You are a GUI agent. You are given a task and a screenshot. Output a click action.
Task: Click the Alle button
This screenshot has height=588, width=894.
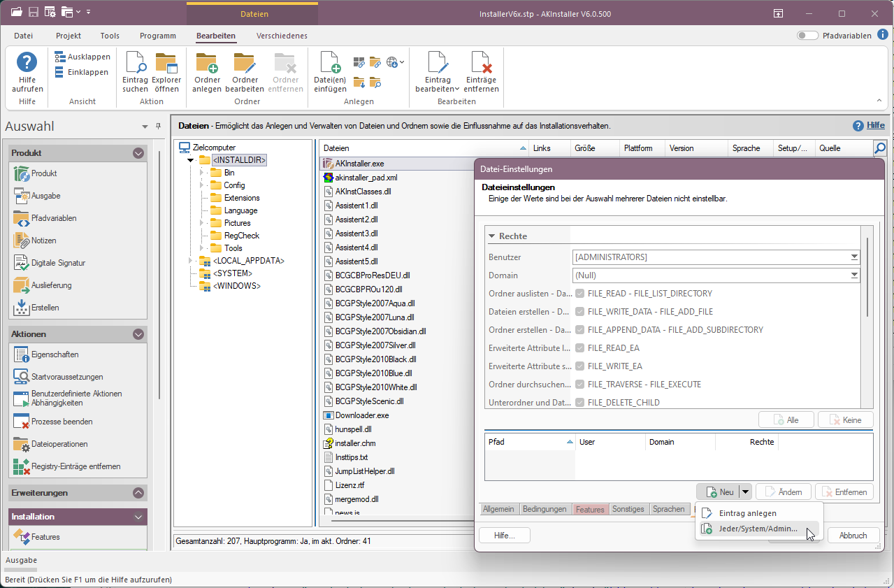point(786,420)
